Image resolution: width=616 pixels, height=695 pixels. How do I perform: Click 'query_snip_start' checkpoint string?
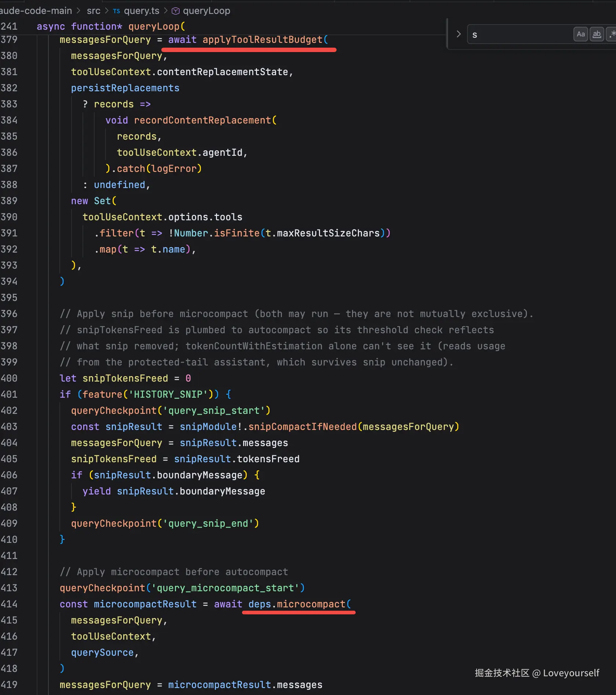click(214, 411)
